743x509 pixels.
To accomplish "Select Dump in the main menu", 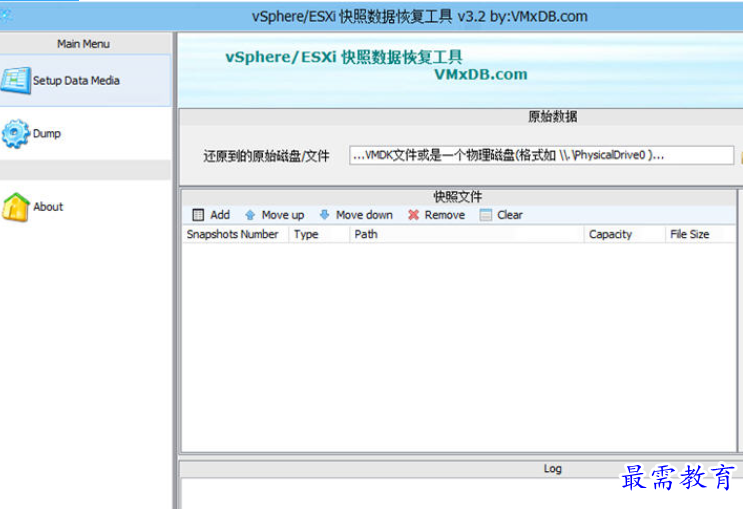I will tap(85, 134).
